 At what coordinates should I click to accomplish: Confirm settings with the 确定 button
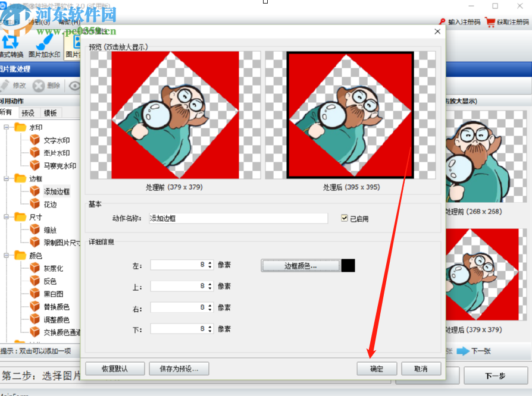(377, 369)
